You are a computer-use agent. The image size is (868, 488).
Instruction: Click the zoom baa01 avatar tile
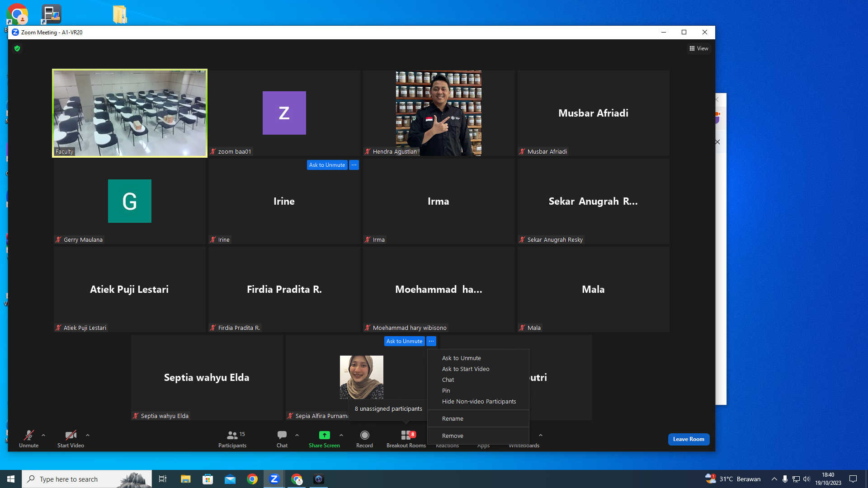pos(284,113)
